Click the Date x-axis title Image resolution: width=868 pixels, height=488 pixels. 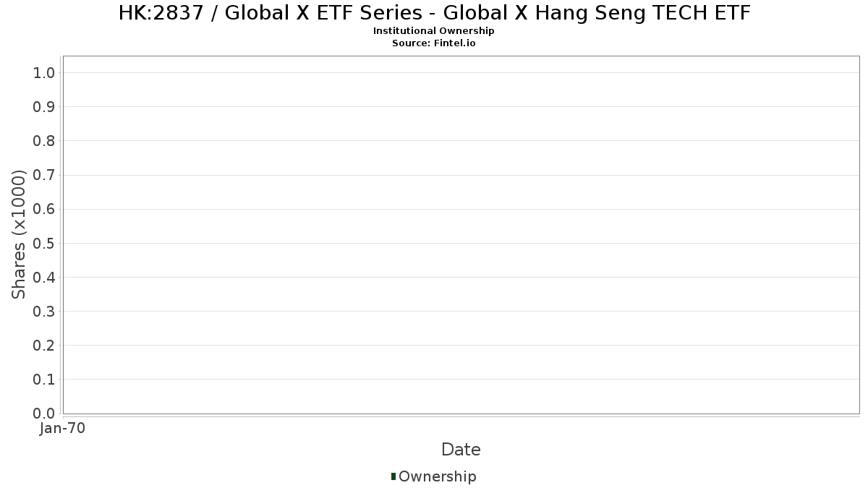(461, 450)
